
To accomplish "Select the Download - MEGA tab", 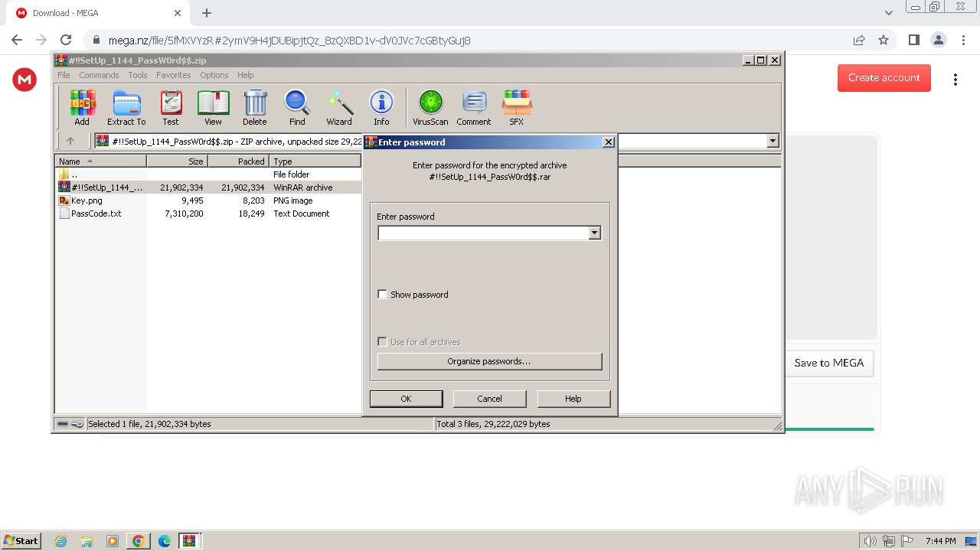I will coord(98,13).
